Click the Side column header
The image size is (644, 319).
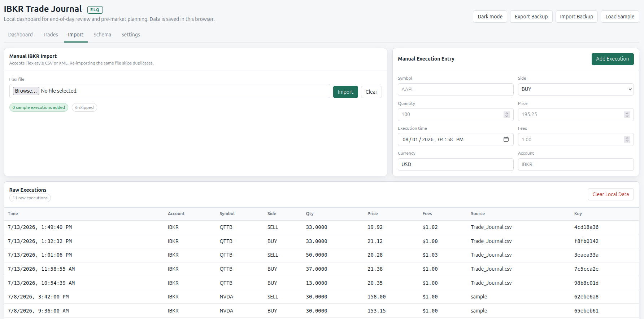tap(272, 214)
